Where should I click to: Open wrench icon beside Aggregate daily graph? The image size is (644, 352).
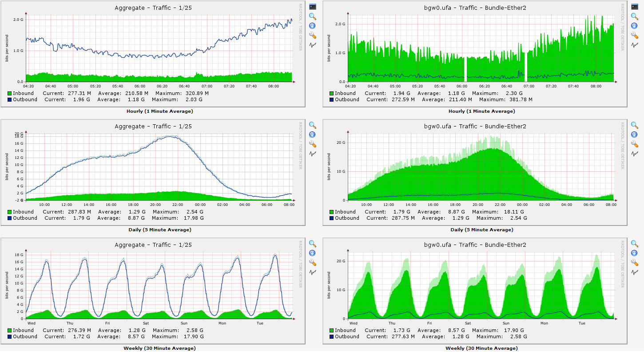[x=313, y=144]
